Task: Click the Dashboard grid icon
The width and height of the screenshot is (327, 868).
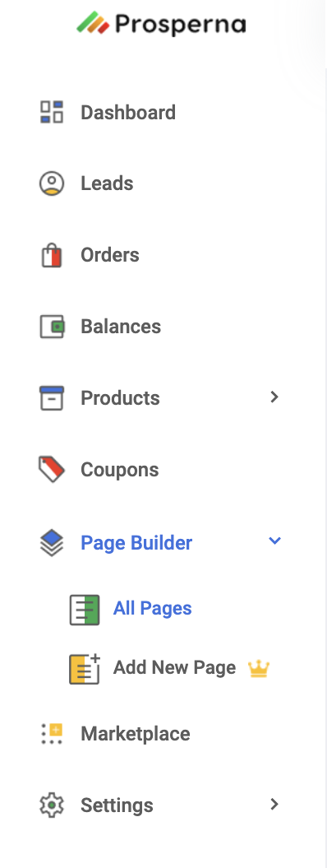Action: click(52, 112)
